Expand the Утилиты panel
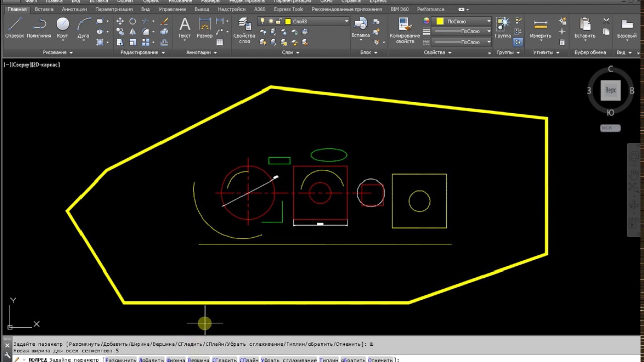Screen dimensions: 644x362 click(x=546, y=52)
